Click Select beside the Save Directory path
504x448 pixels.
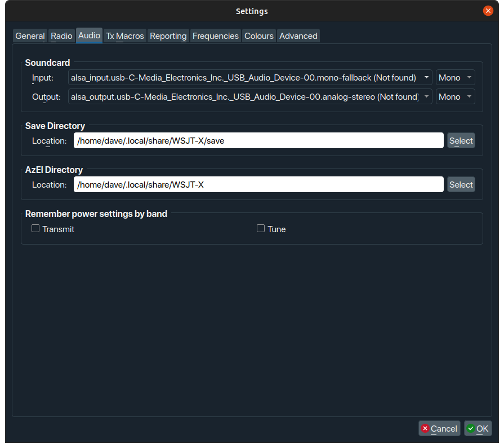(461, 140)
